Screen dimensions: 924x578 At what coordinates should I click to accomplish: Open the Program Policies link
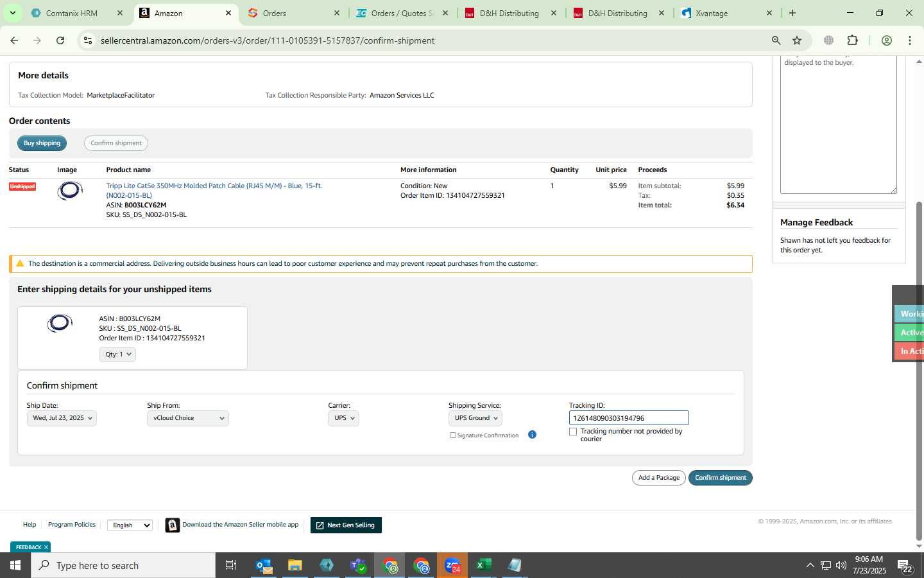(x=72, y=525)
